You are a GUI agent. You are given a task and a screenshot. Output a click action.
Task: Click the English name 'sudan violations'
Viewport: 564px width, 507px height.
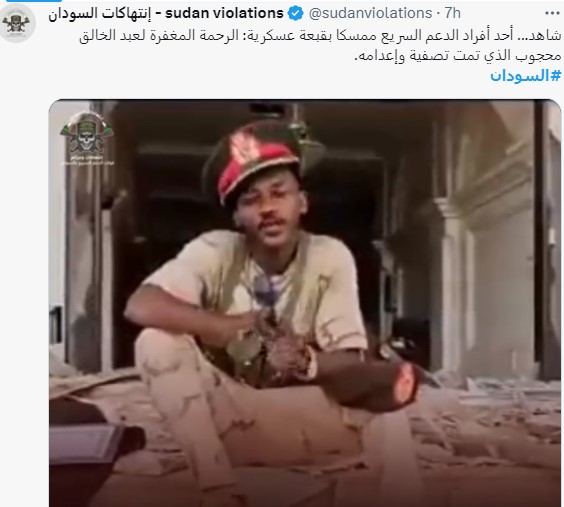(x=224, y=14)
